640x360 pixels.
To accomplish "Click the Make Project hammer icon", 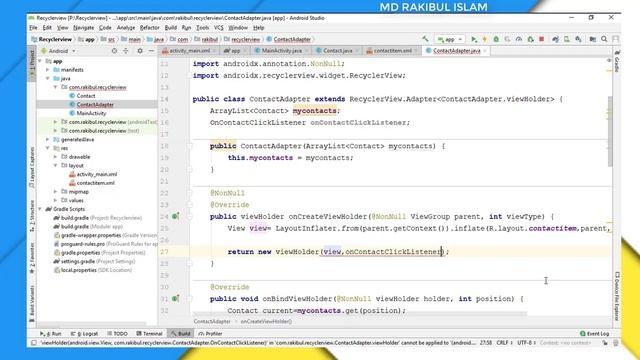I will [x=425, y=39].
